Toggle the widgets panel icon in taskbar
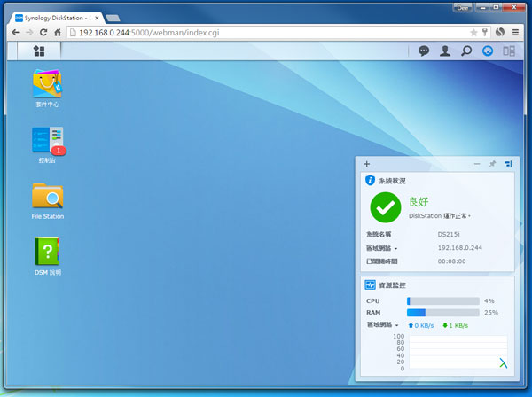Image resolution: width=532 pixels, height=397 pixels. click(488, 51)
